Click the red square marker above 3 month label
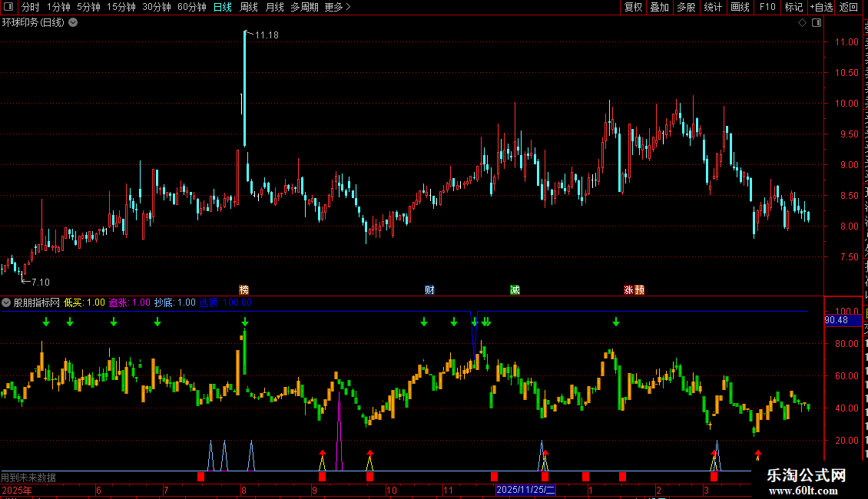The height and width of the screenshot is (499, 868). point(714,476)
